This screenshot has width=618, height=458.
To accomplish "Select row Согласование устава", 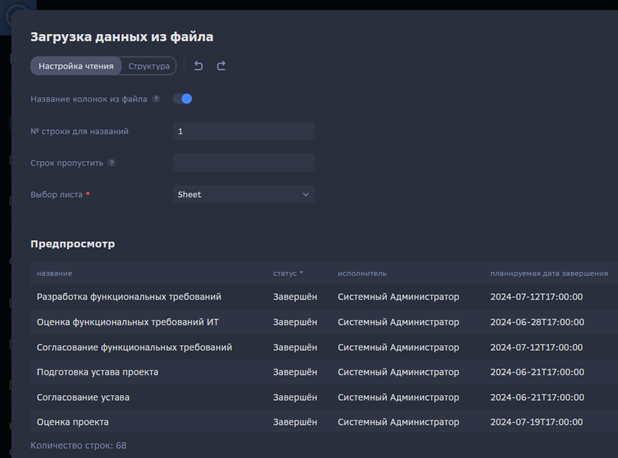I will (324, 397).
